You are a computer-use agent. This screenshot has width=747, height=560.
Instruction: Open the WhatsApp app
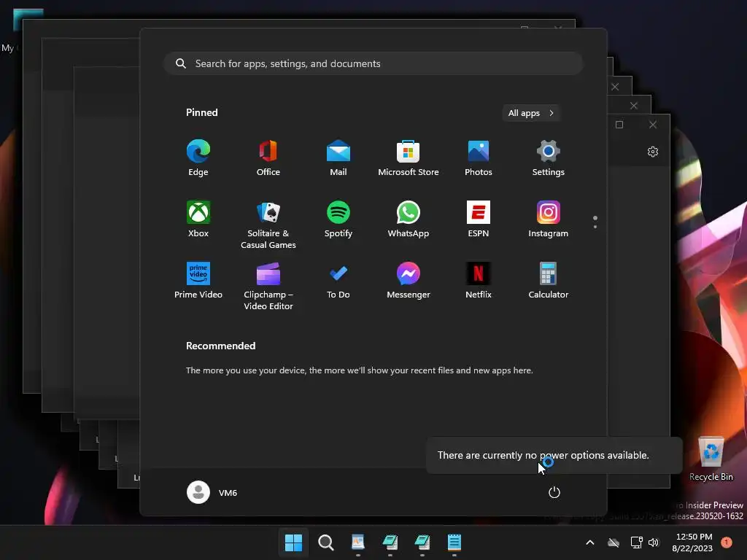point(409,219)
